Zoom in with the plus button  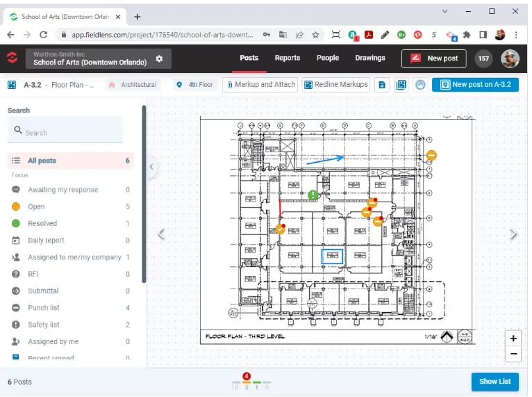tap(513, 339)
